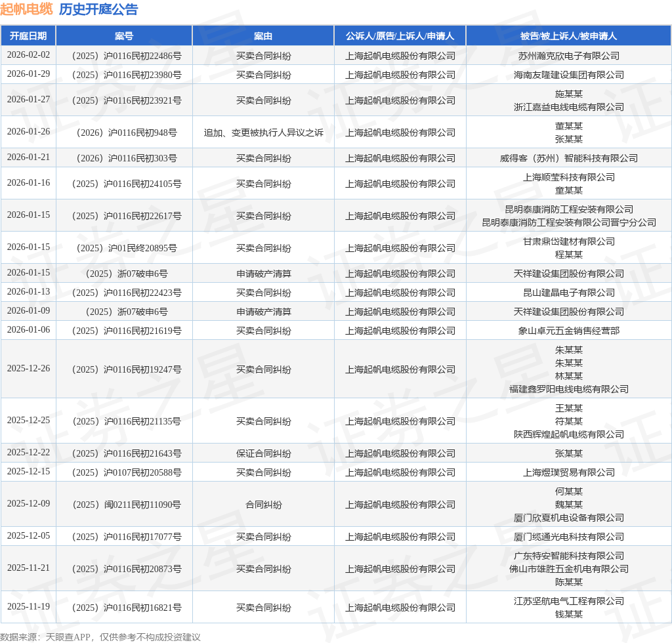The image size is (672, 643).
Task: Click the data source footer note
Action: pos(100,637)
